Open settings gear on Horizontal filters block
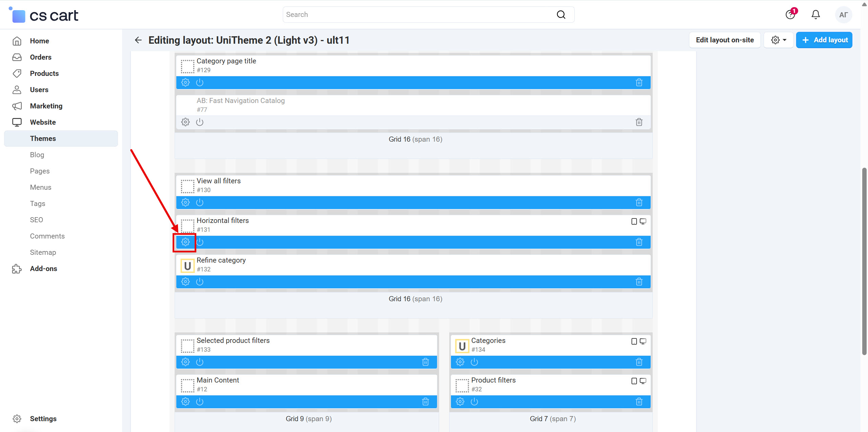Viewport: 868px width, 432px height. 185,242
